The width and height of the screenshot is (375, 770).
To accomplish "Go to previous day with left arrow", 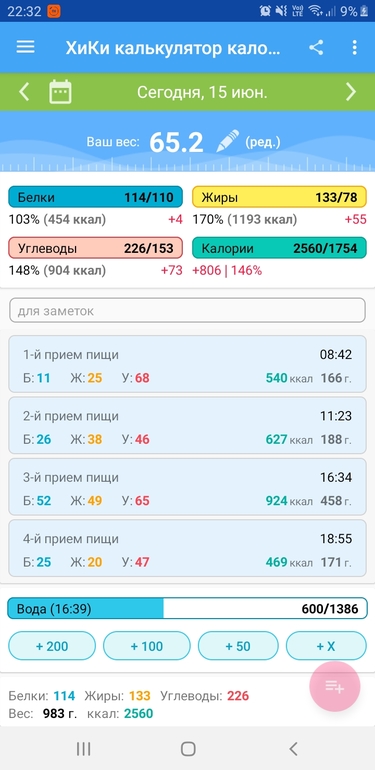I will 24,92.
